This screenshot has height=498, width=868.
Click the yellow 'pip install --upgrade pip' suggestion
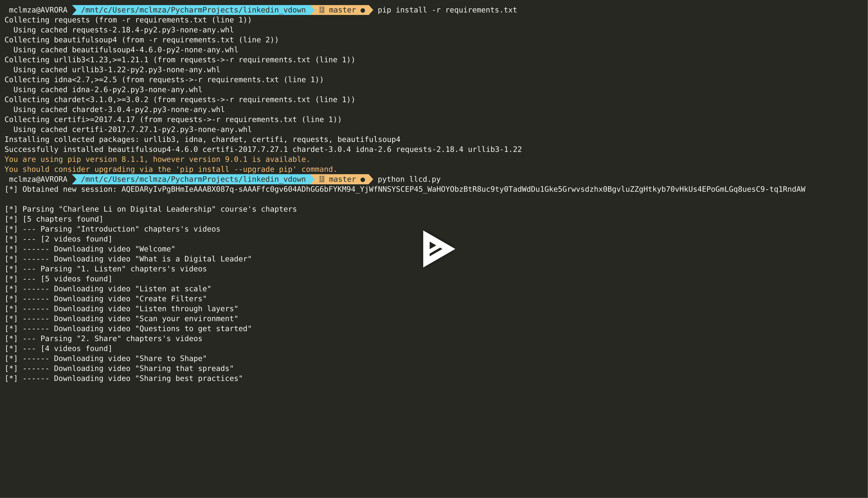(171, 169)
